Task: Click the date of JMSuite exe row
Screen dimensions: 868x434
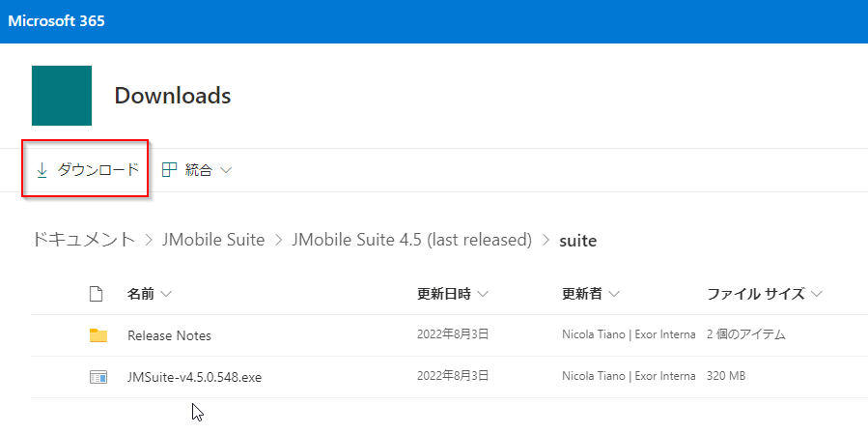Action: pyautogui.click(x=453, y=376)
